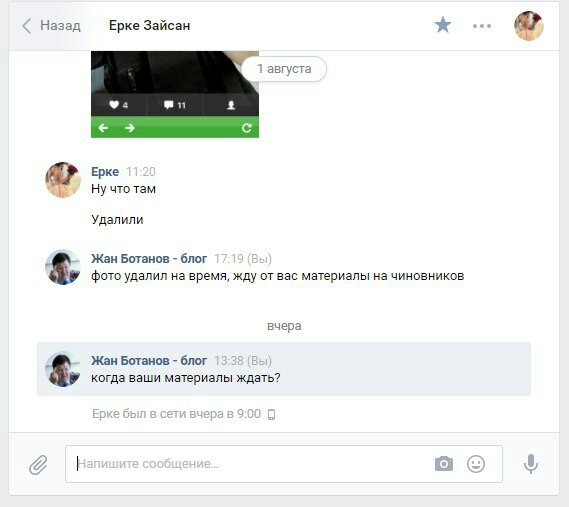Mark conversation important with star icon
The height and width of the screenshot is (507, 569).
443,25
